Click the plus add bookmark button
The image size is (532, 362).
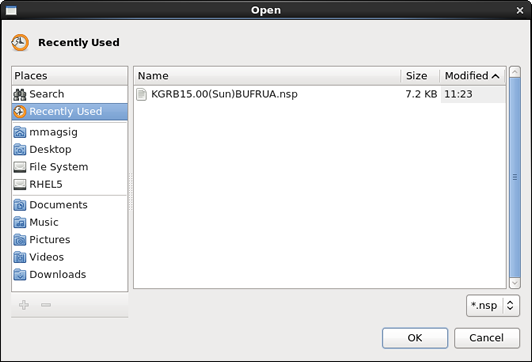[24, 305]
